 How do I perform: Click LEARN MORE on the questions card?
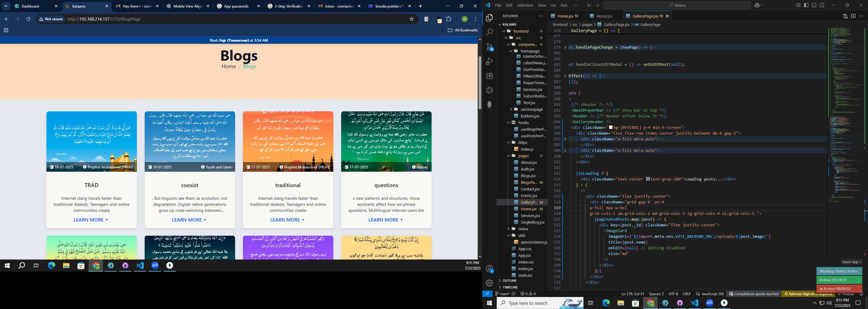(386, 220)
